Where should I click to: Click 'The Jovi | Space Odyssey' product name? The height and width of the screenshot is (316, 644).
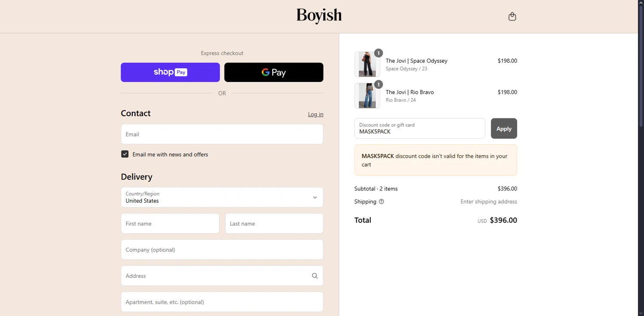click(x=416, y=61)
